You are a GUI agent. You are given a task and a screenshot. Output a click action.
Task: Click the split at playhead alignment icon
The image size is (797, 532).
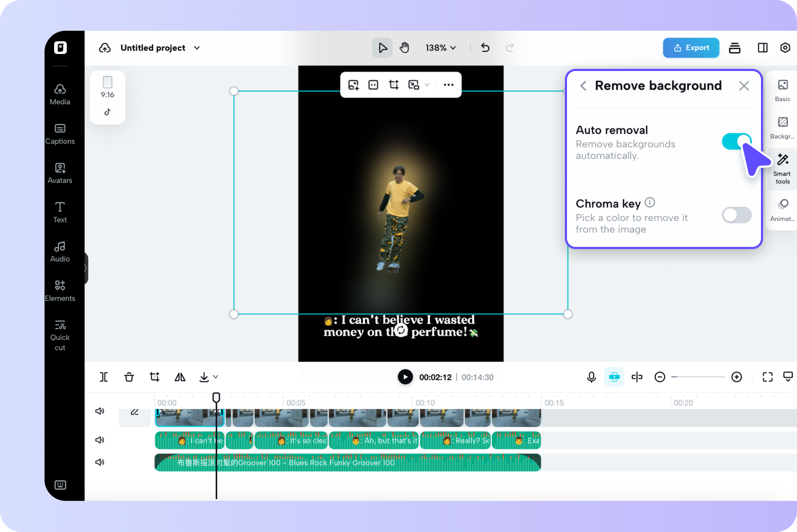(637, 377)
